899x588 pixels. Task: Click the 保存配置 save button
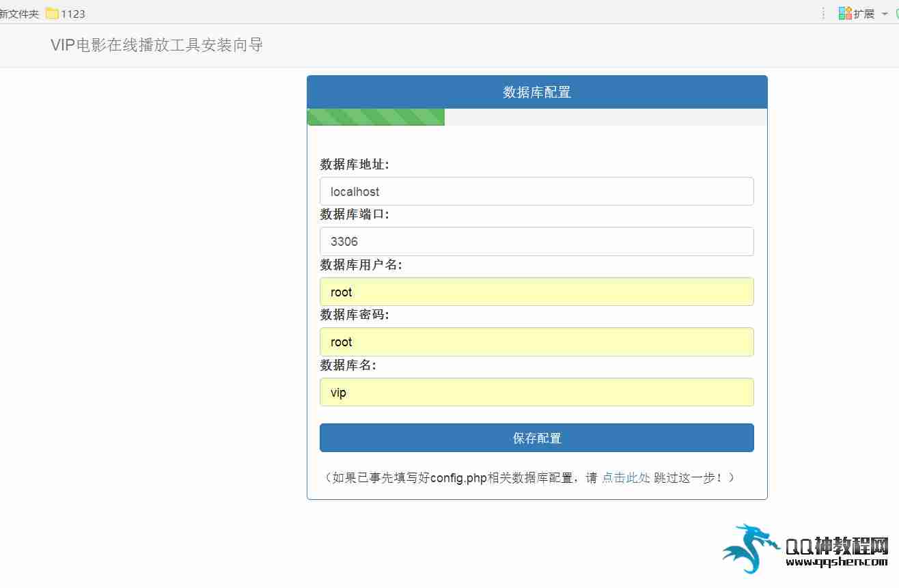coord(536,438)
